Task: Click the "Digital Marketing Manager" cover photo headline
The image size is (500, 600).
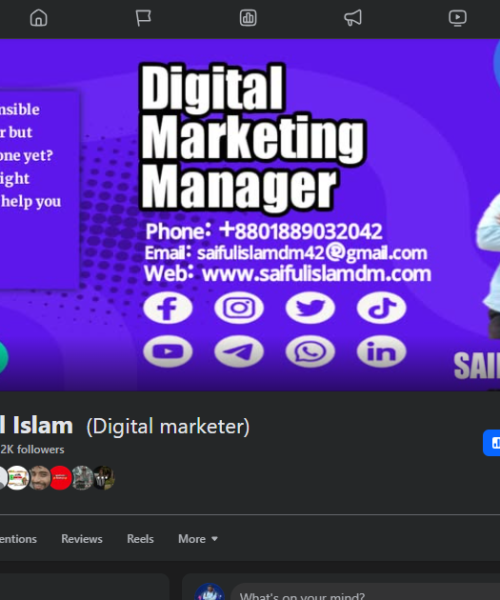Action: tap(252, 137)
